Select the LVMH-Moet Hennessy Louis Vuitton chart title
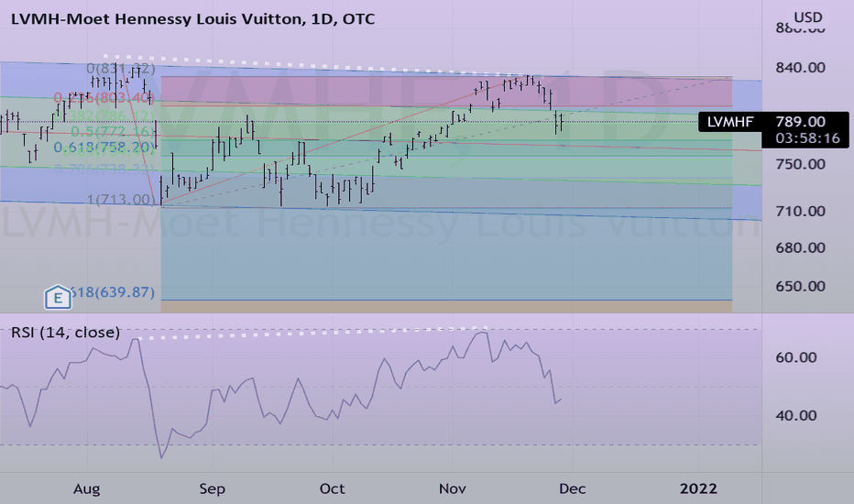The image size is (854, 504). tap(192, 19)
